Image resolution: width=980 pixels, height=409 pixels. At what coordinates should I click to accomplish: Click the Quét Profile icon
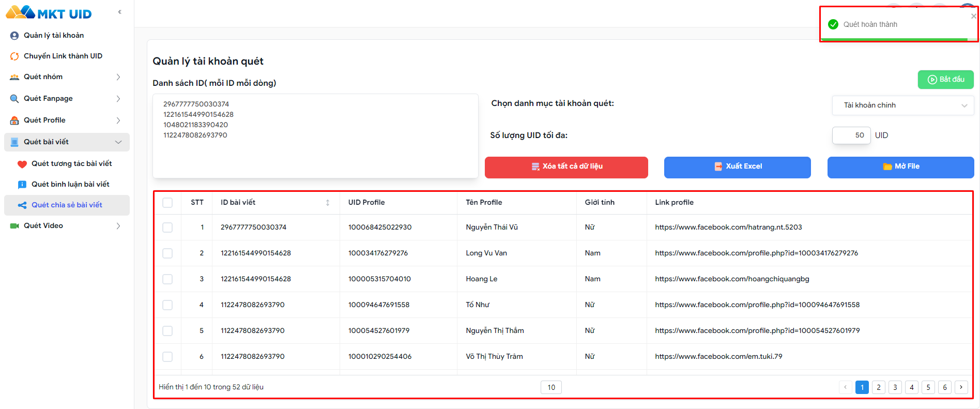[14, 120]
